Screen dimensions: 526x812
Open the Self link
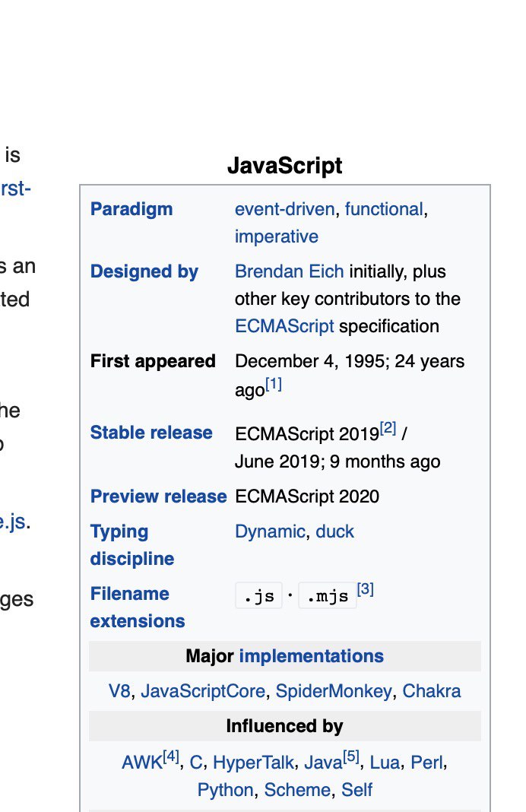point(356,790)
